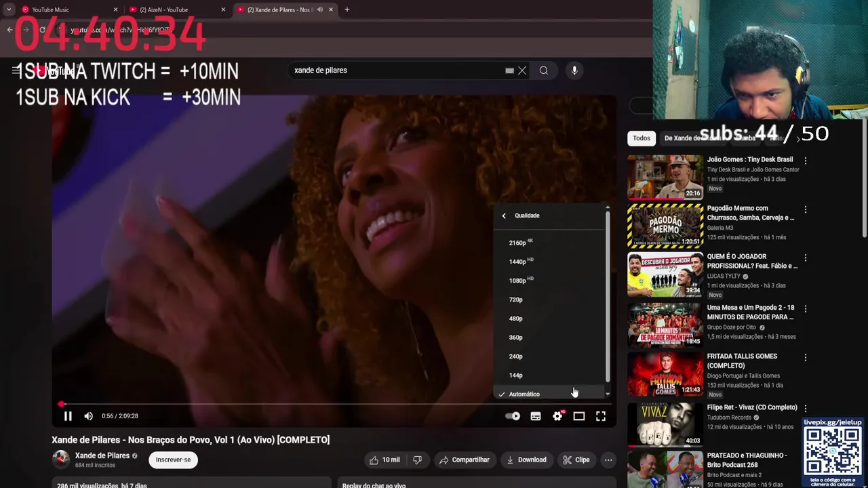Open Xande de Pilares channel name link
The height and width of the screenshot is (488, 868).
[x=102, y=455]
